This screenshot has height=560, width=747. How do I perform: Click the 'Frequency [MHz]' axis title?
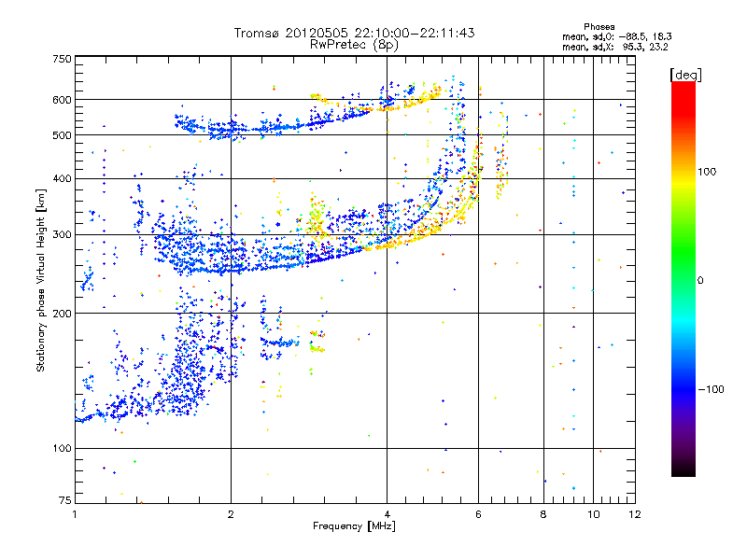[x=354, y=526]
